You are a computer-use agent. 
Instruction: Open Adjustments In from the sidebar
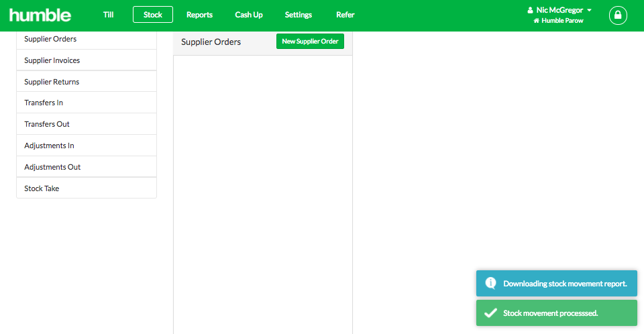(x=87, y=146)
